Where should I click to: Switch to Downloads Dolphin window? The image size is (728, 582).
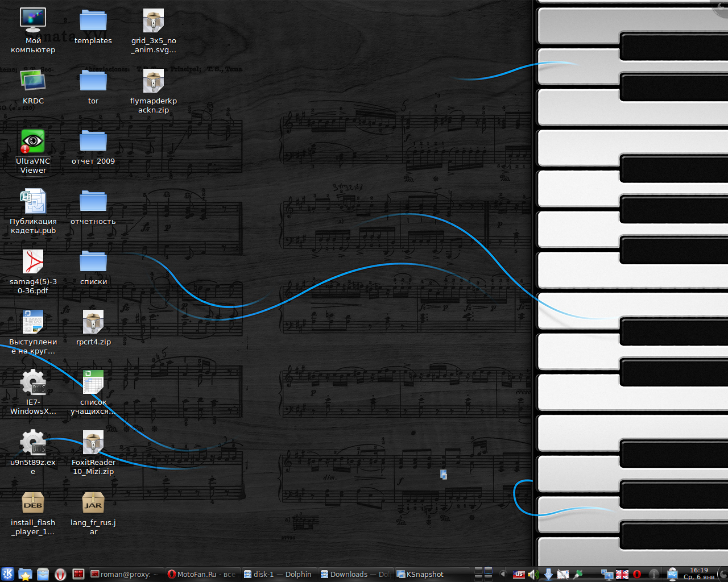(355, 574)
